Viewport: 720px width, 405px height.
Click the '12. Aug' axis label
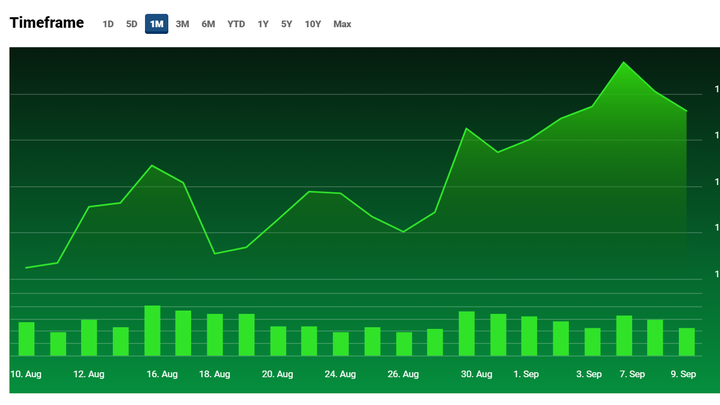pyautogui.click(x=89, y=374)
